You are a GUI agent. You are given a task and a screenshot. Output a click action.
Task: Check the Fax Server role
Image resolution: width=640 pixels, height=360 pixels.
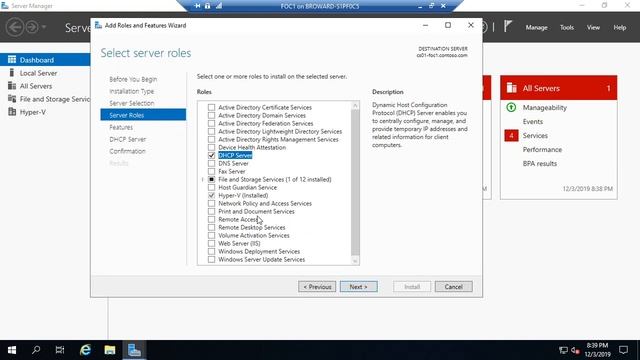tap(211, 171)
